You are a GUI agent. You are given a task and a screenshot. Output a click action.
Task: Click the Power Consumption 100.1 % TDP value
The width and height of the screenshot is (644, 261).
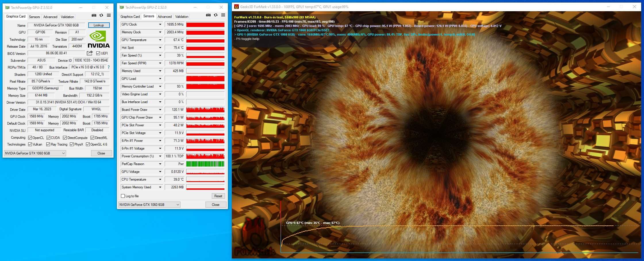(x=175, y=156)
